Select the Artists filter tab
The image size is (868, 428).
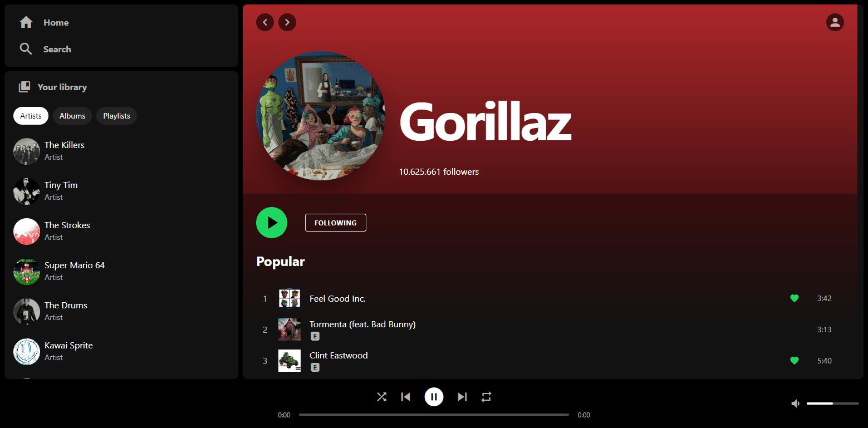click(x=31, y=116)
